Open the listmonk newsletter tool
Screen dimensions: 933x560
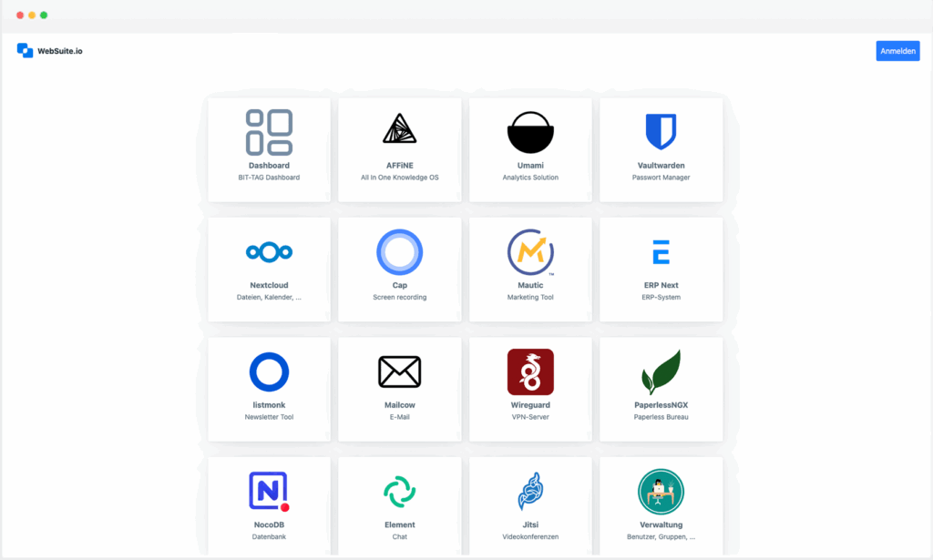(268, 389)
